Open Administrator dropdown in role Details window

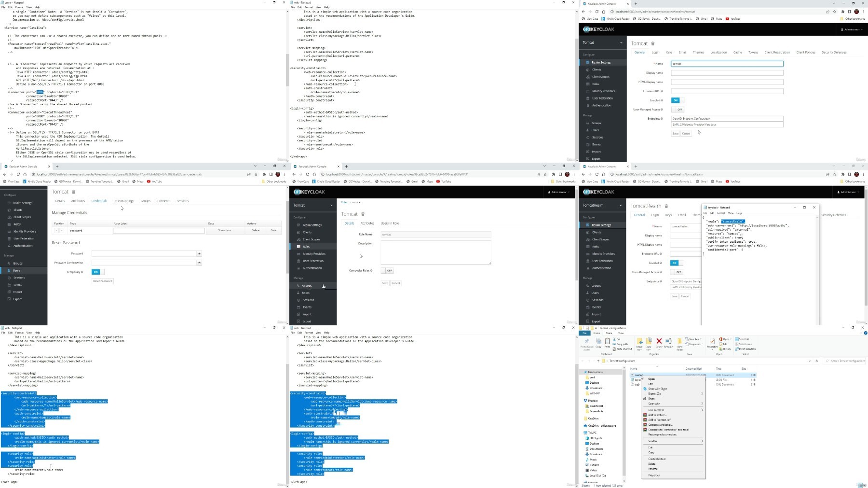(560, 192)
